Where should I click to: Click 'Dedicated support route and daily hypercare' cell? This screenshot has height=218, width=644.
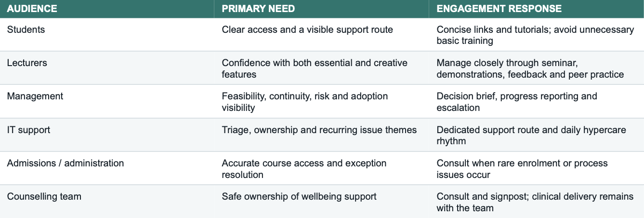537,135
